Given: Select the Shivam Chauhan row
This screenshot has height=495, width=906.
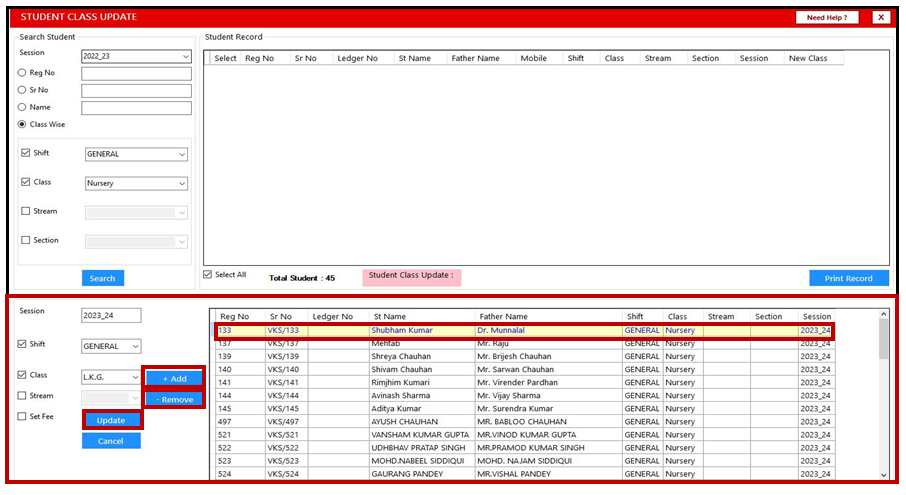Looking at the screenshot, I should pos(525,369).
